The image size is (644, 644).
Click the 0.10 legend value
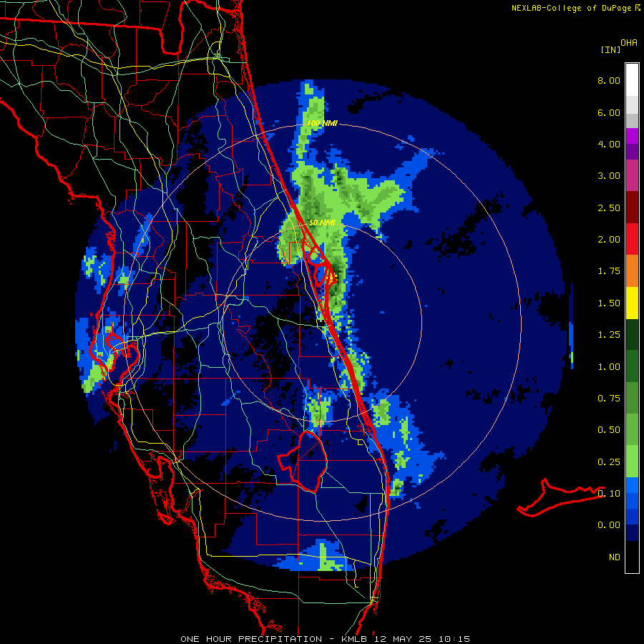(x=609, y=494)
